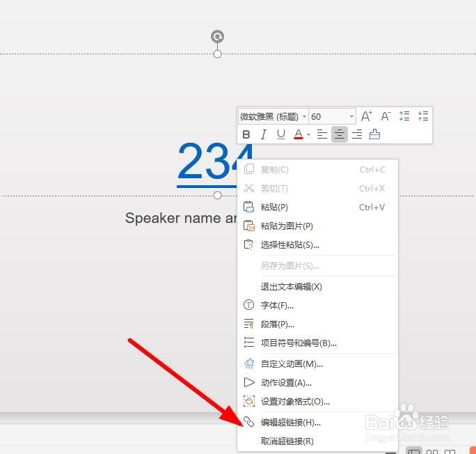The height and width of the screenshot is (454, 476).
Task: Click the play triangle action icon
Action: (x=249, y=382)
